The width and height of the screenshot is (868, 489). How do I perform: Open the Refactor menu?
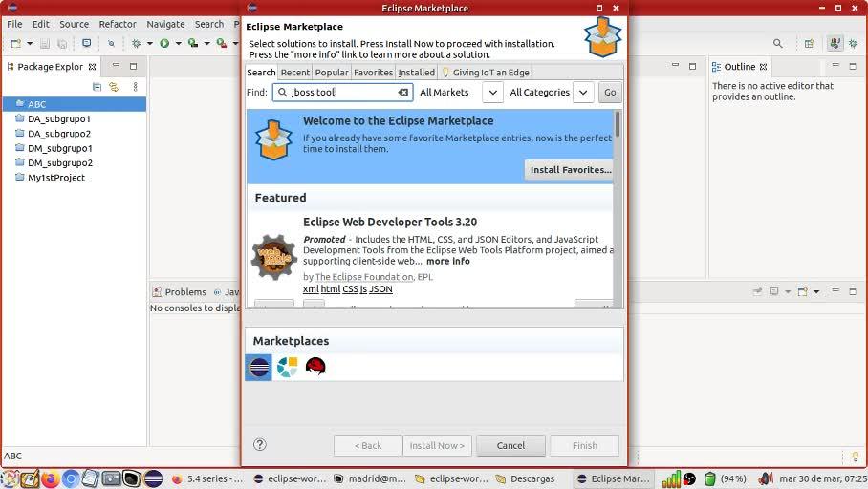(x=118, y=24)
